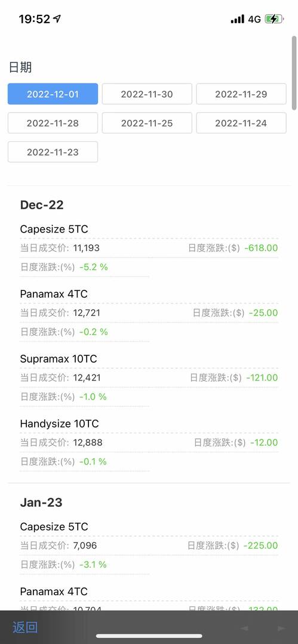
Task: Switch to the 2022-11-23 date
Action: coord(53,152)
